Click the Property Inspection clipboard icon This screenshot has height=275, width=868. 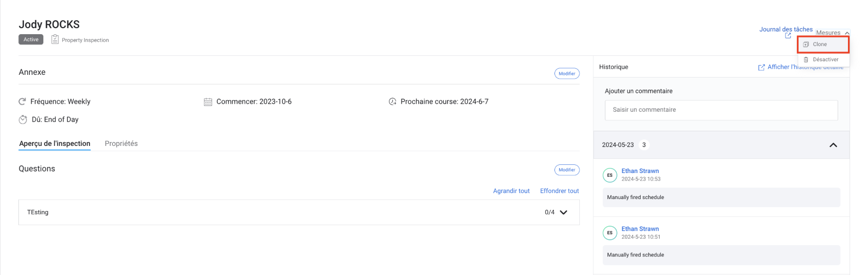55,39
